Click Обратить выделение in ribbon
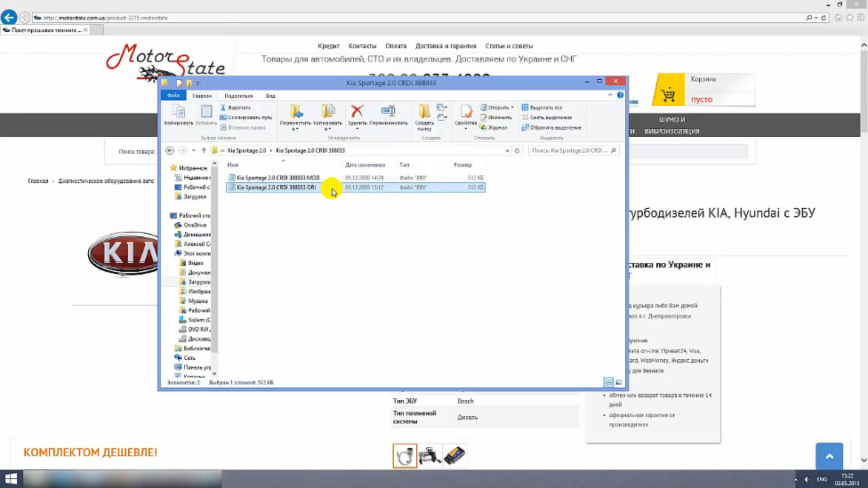 [x=551, y=127]
